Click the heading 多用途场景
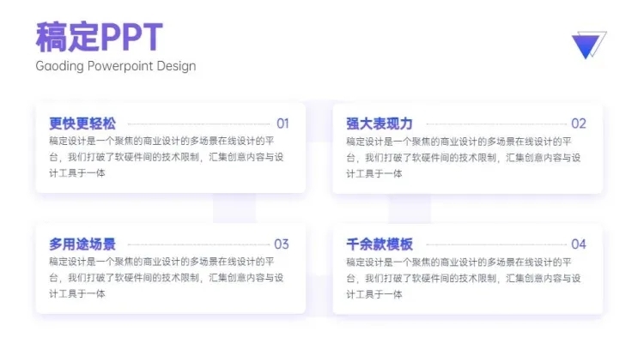This screenshot has width=644, height=362. (x=82, y=244)
